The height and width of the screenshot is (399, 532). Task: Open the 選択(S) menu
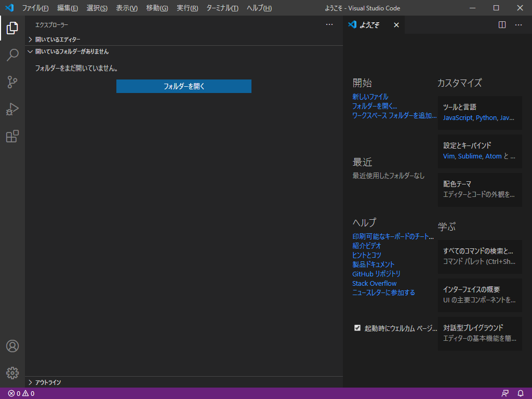[97, 8]
